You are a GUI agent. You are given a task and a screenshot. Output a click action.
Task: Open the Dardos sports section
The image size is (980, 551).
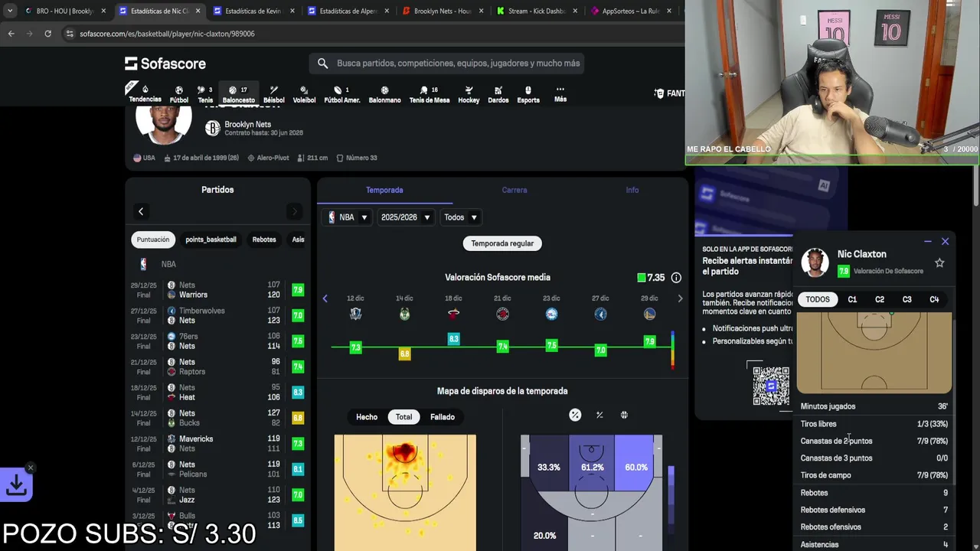pyautogui.click(x=498, y=94)
